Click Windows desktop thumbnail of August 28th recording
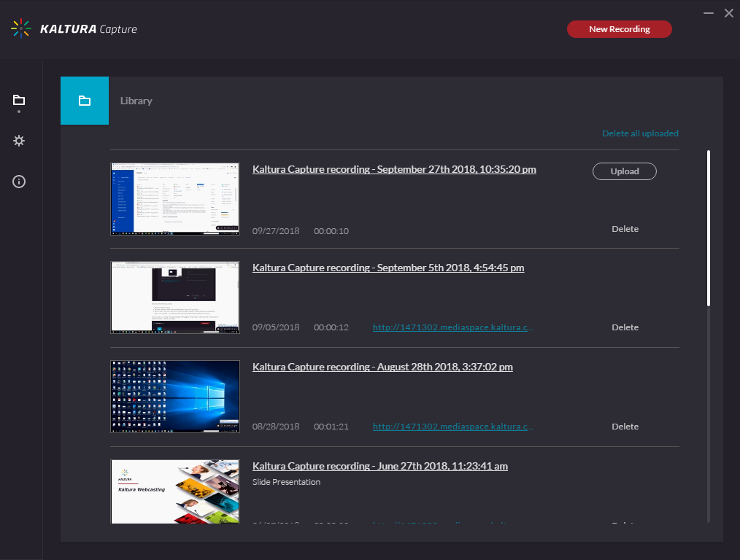This screenshot has height=560, width=740. [x=175, y=397]
